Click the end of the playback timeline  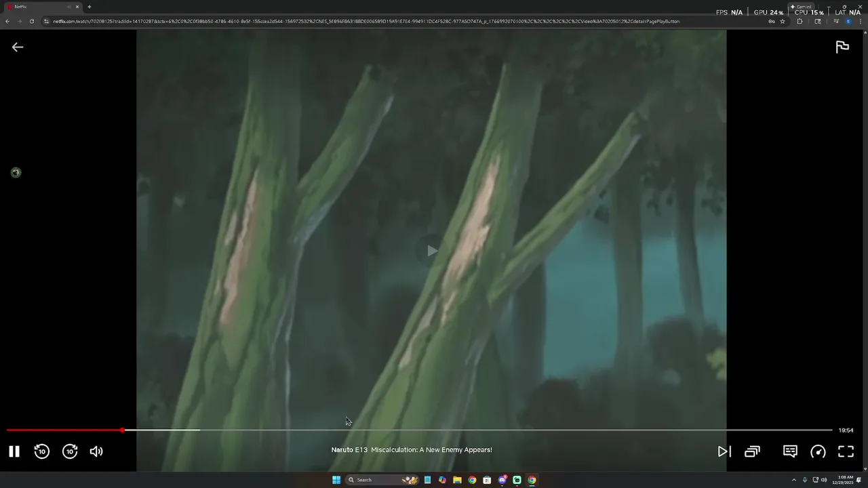coord(831,430)
